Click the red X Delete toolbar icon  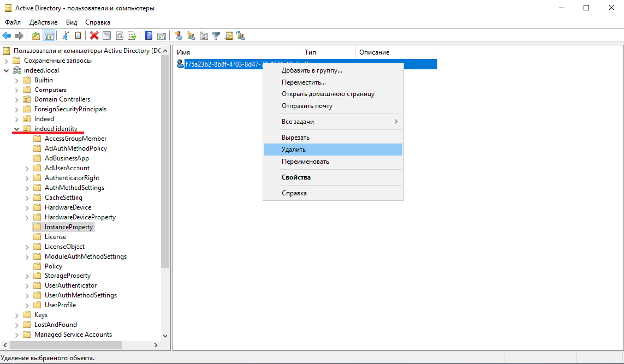[94, 35]
